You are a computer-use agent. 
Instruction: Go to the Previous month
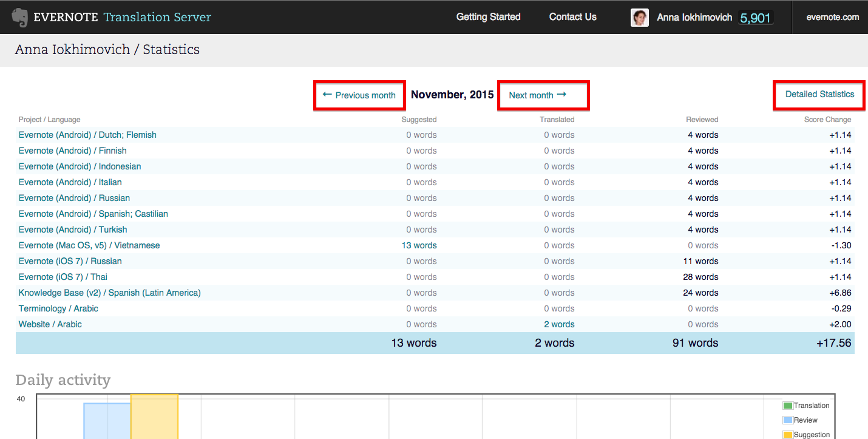359,95
